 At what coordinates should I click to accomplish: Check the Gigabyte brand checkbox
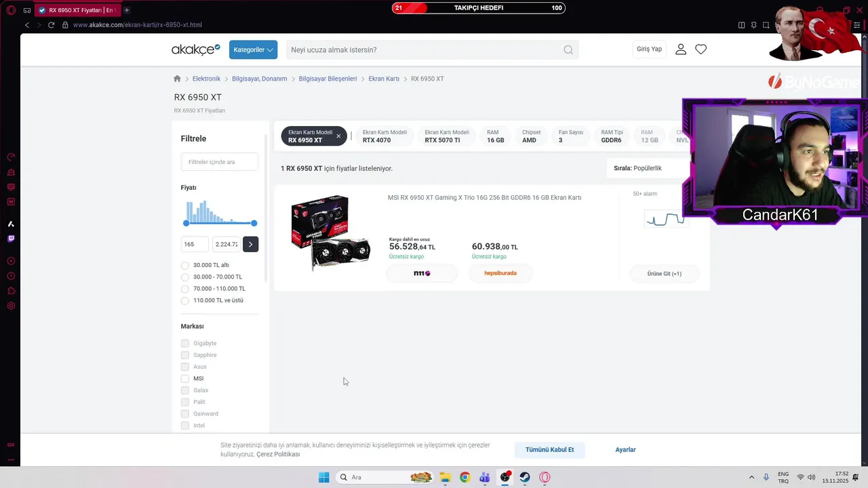tap(185, 343)
